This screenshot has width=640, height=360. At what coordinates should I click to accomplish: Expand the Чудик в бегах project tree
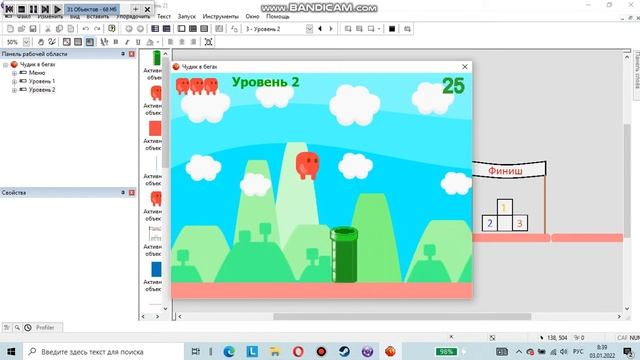click(6, 64)
